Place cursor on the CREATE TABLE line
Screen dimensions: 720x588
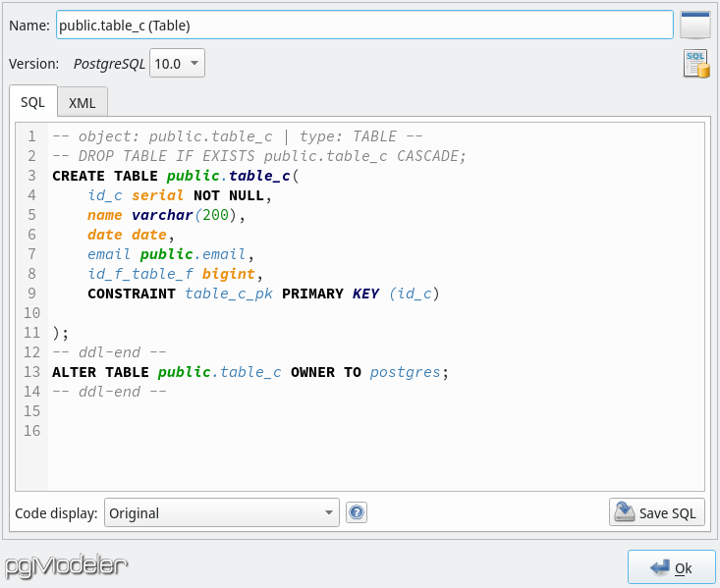click(x=176, y=176)
